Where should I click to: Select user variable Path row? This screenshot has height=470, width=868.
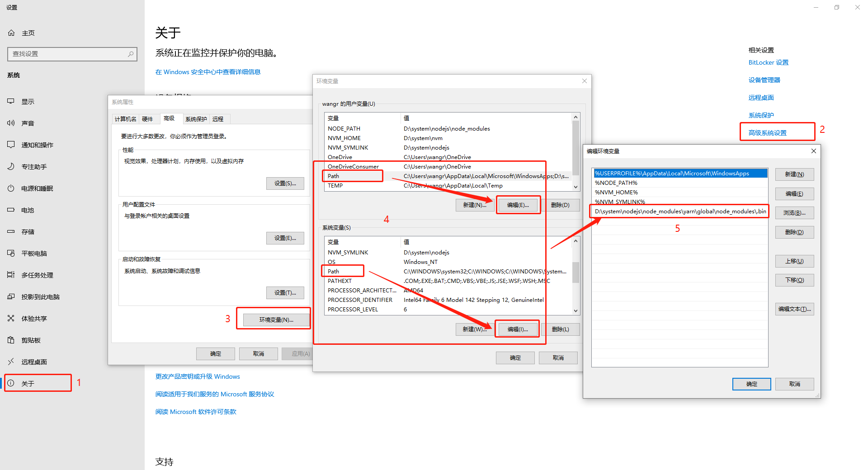coord(448,176)
